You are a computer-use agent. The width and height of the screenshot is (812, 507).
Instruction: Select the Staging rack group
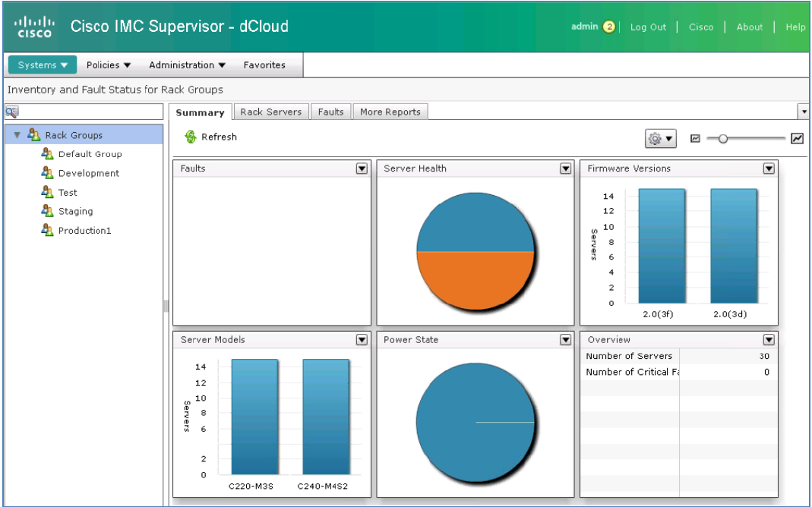[x=77, y=211]
